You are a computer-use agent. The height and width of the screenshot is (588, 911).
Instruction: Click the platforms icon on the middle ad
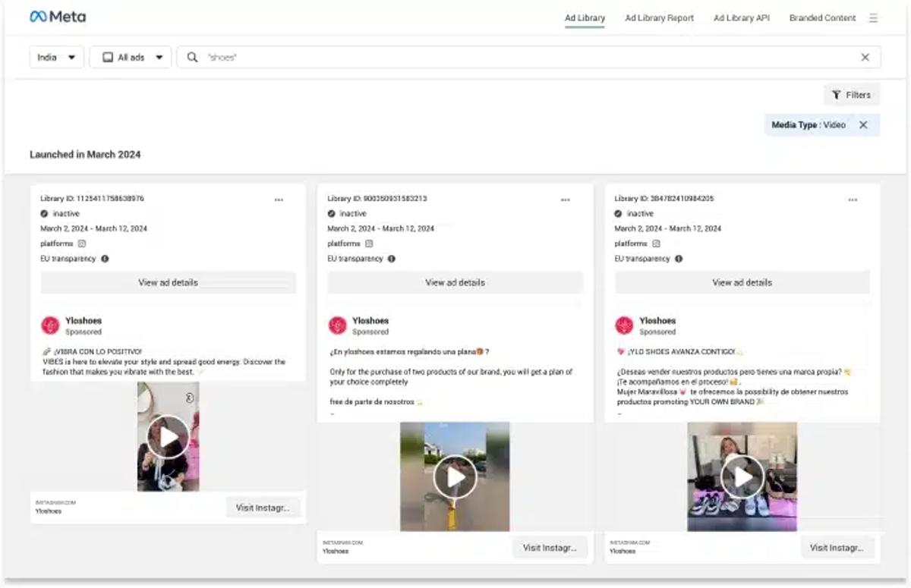pyautogui.click(x=368, y=244)
